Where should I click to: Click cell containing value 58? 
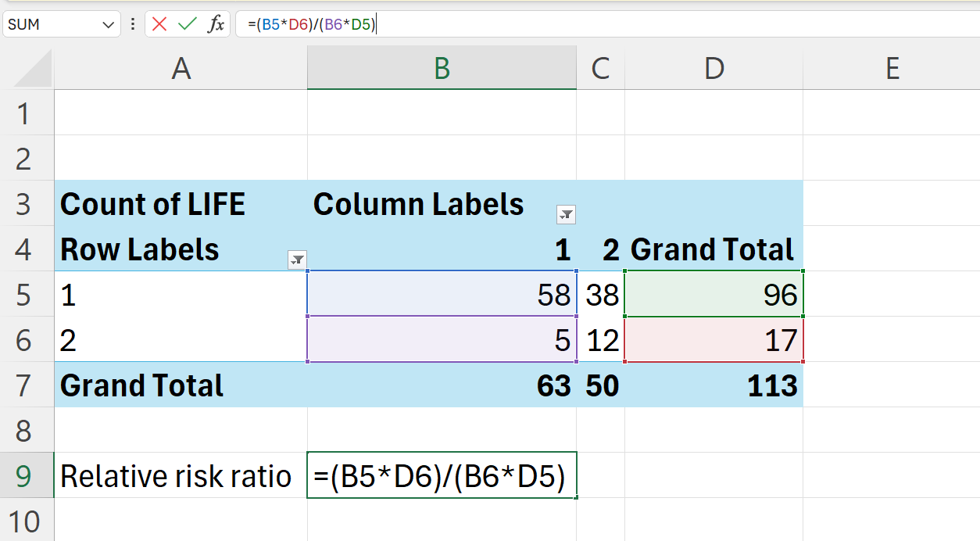[442, 294]
